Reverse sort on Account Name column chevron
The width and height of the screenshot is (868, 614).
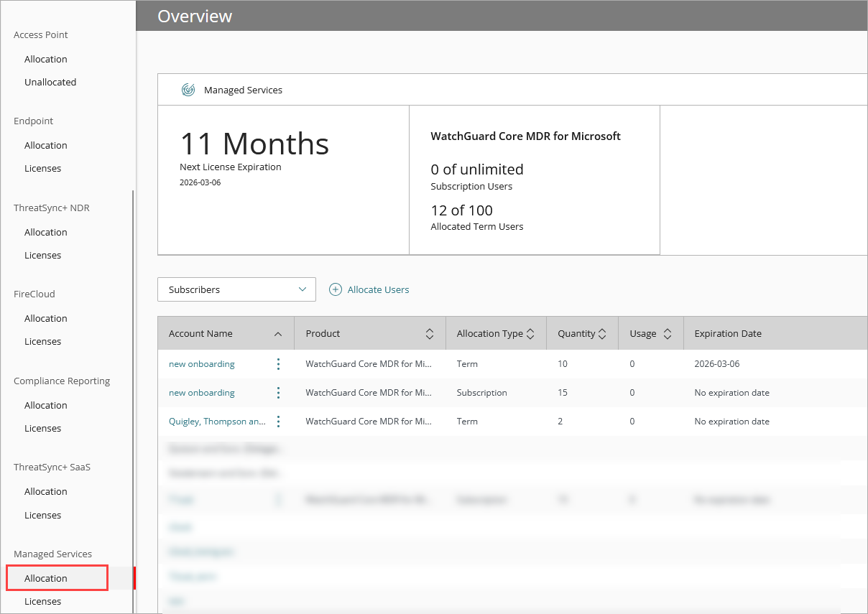[277, 333]
